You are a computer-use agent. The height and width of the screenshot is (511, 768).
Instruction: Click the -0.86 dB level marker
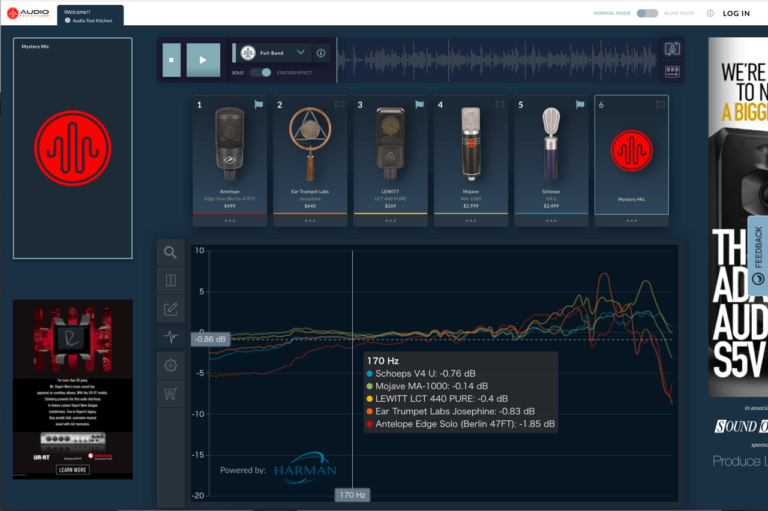[211, 339]
